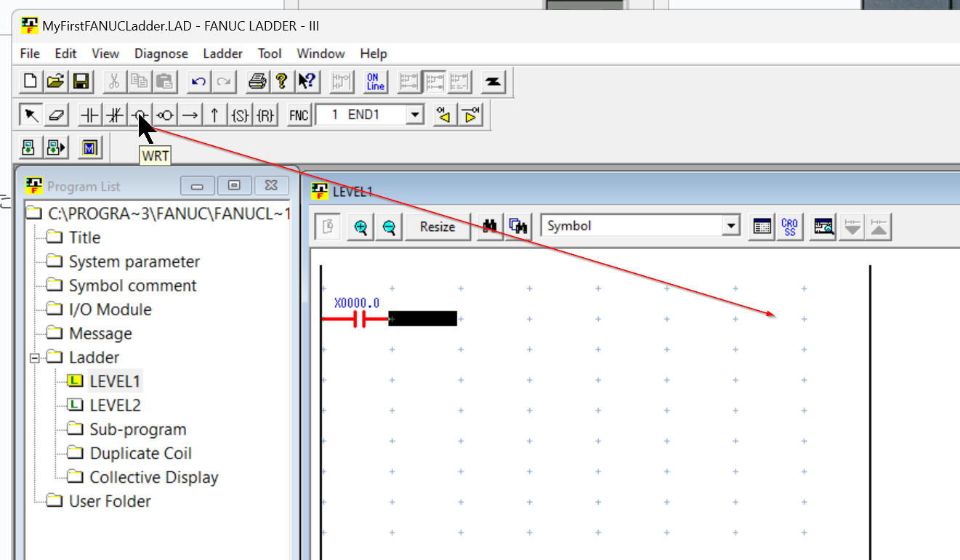
Task: Click the Resize button
Action: pos(437,227)
